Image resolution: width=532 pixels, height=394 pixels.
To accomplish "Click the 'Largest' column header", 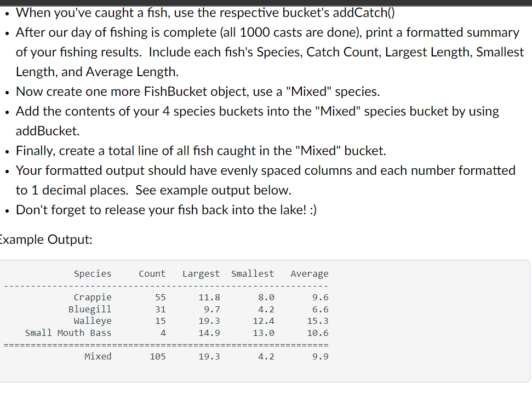I will point(201,274).
